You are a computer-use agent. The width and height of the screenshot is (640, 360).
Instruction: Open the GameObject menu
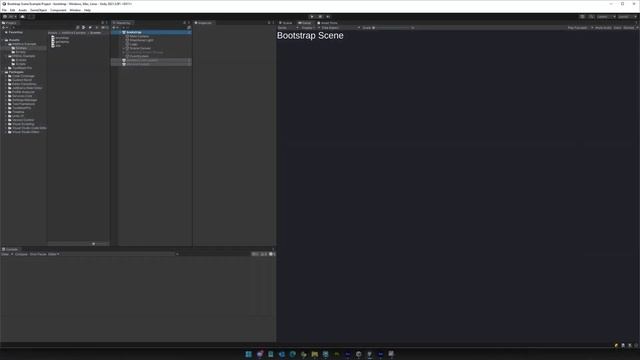(38, 10)
